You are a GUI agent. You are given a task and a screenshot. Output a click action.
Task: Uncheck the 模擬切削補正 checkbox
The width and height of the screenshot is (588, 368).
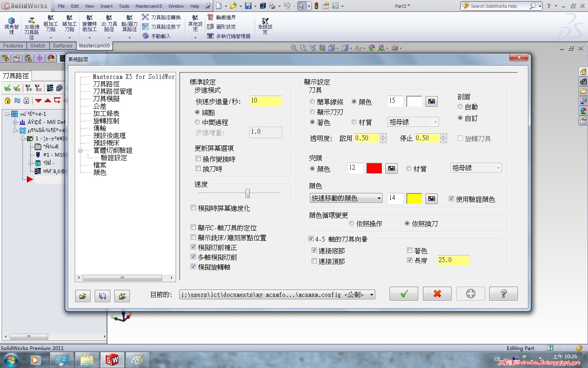click(194, 247)
